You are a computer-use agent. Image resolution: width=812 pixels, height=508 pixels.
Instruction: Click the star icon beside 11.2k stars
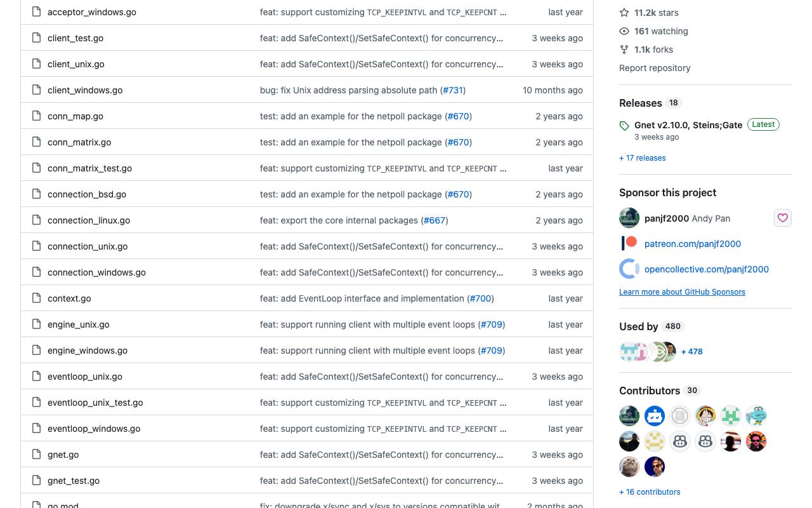[624, 13]
